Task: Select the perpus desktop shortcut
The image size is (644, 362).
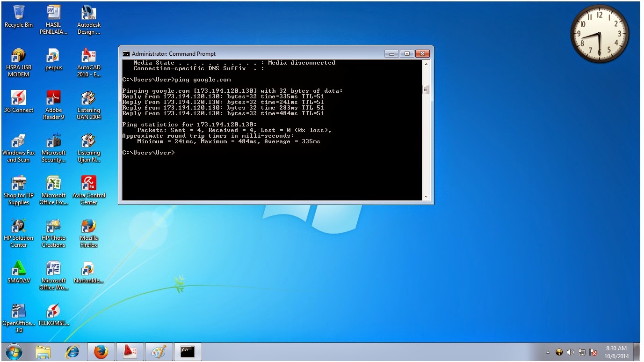Action: pyautogui.click(x=53, y=59)
